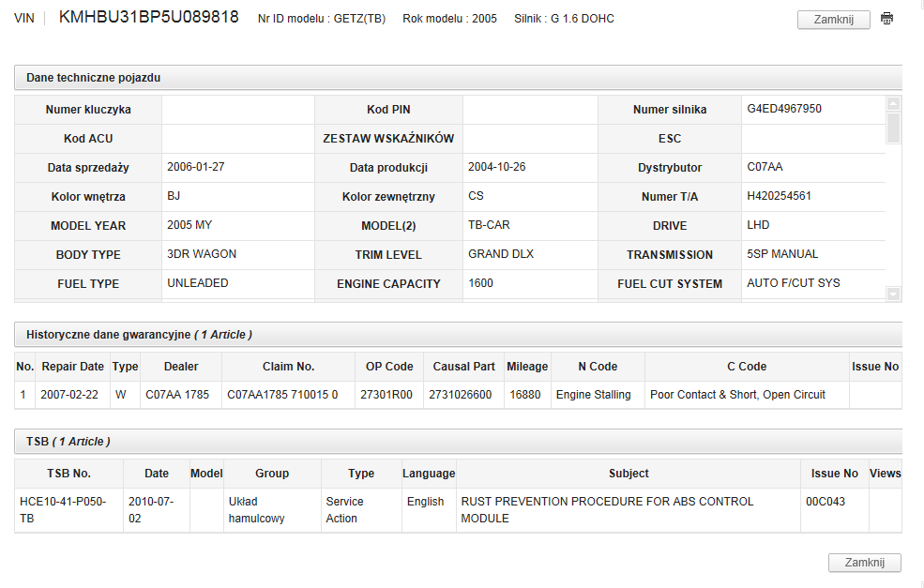The image size is (924, 588).
Task: Open TSB HCE10-41-P050-TB
Action: 63,509
